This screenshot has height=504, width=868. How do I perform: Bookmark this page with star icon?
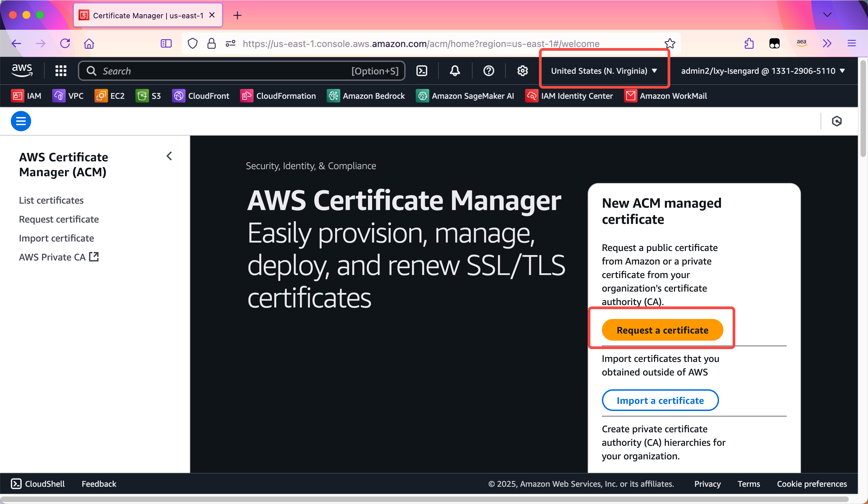pos(669,43)
